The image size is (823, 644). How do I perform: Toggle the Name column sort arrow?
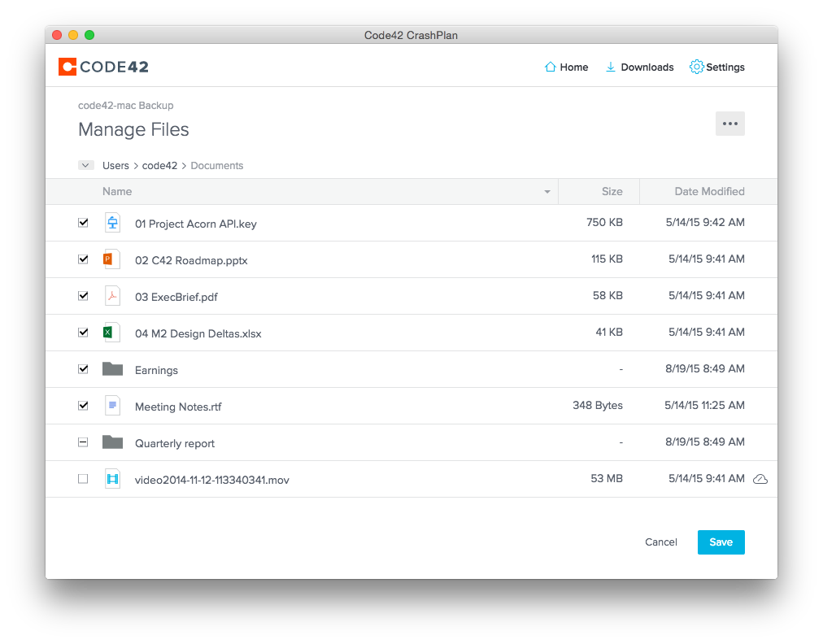[x=546, y=191]
